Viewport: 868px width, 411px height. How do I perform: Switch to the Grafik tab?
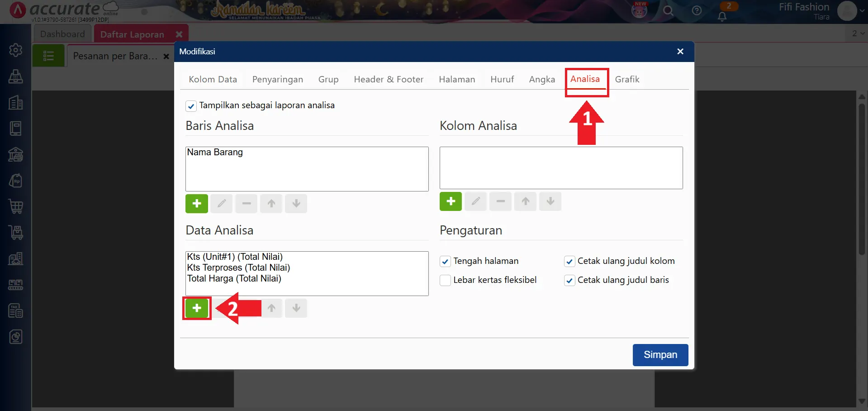(x=627, y=79)
